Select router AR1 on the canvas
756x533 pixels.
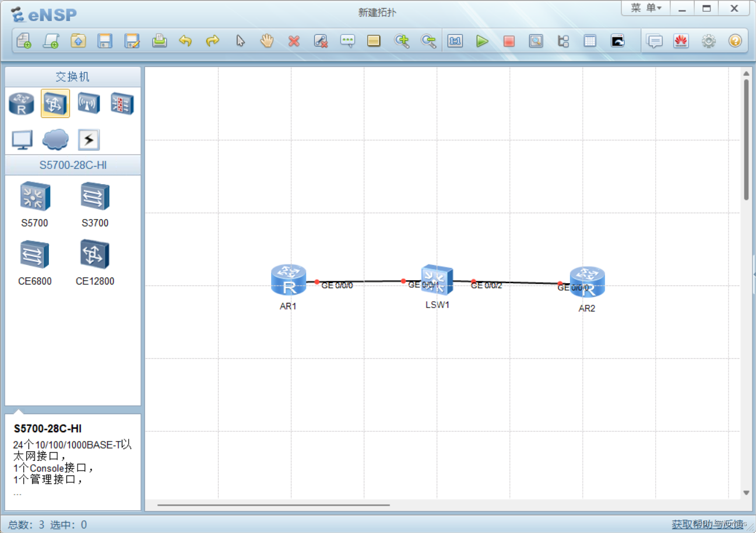[289, 280]
